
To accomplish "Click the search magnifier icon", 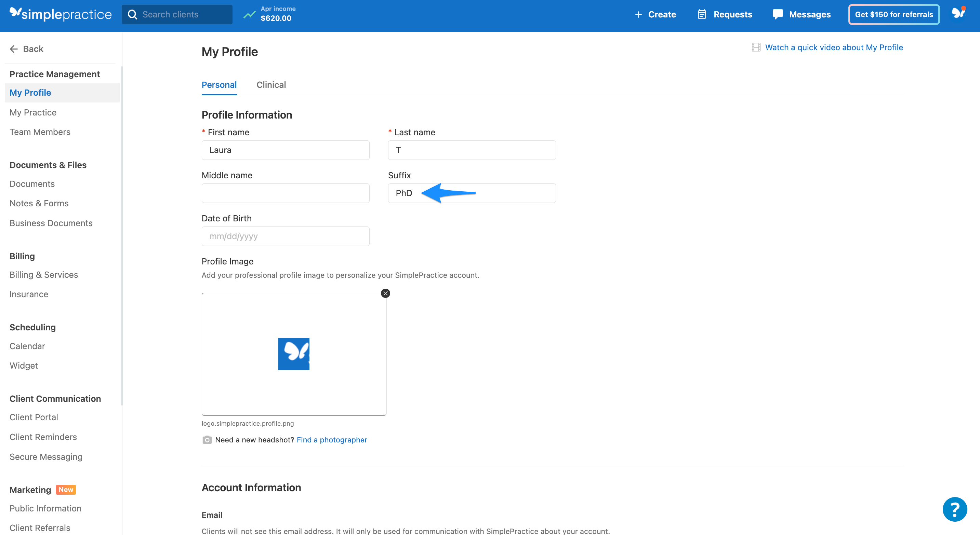I will 132,14.
